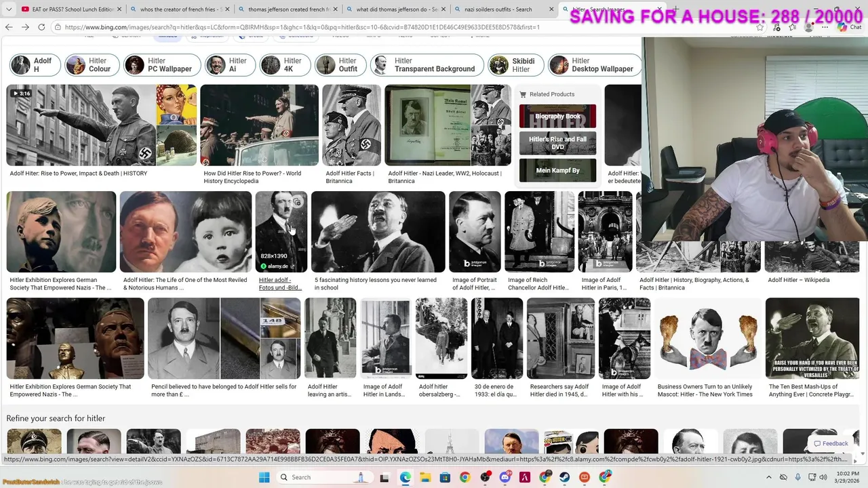The width and height of the screenshot is (868, 488).
Task: Close the nazi soilders outfits tab
Action: coord(552,9)
